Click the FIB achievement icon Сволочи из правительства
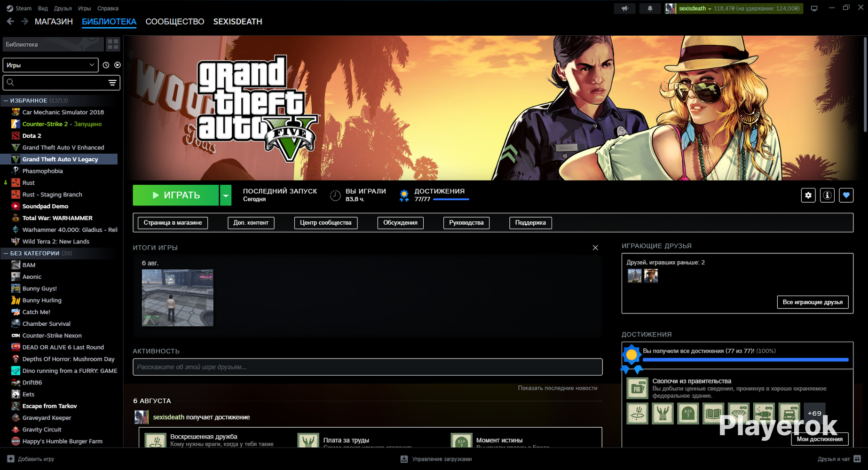 pyautogui.click(x=637, y=388)
